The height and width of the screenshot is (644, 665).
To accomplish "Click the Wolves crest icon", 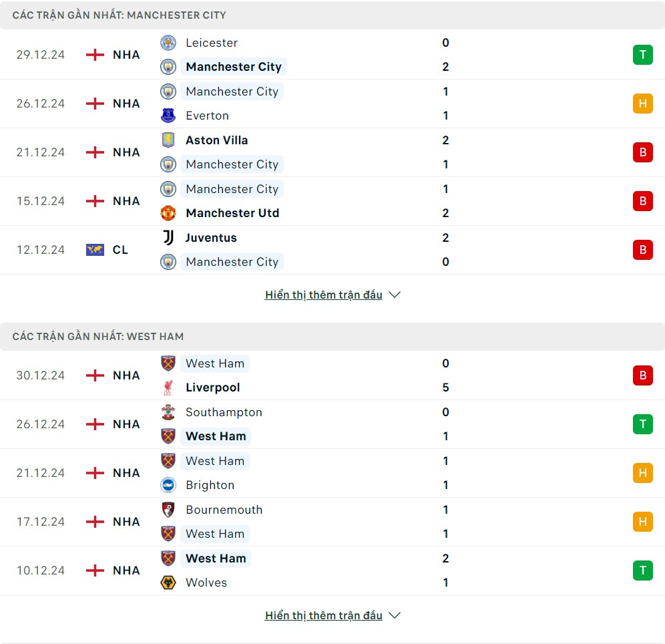I will click(x=168, y=583).
